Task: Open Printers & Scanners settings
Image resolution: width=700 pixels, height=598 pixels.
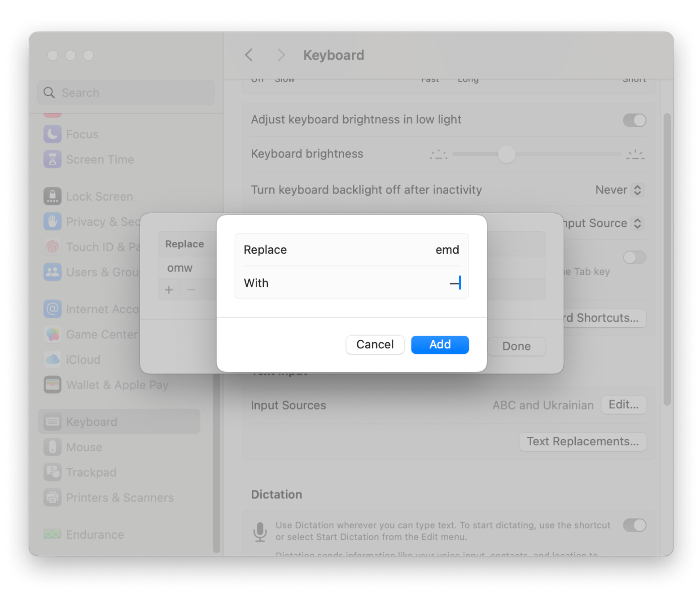Action: pos(120,497)
